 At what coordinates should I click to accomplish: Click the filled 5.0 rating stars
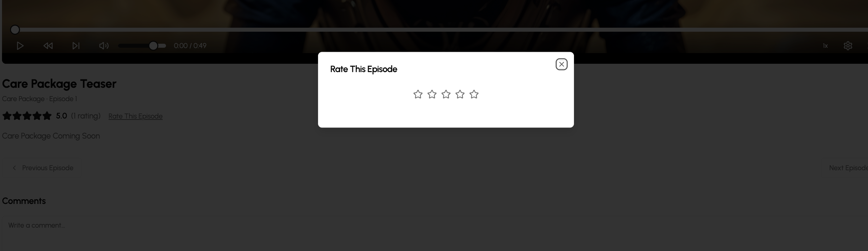click(27, 116)
